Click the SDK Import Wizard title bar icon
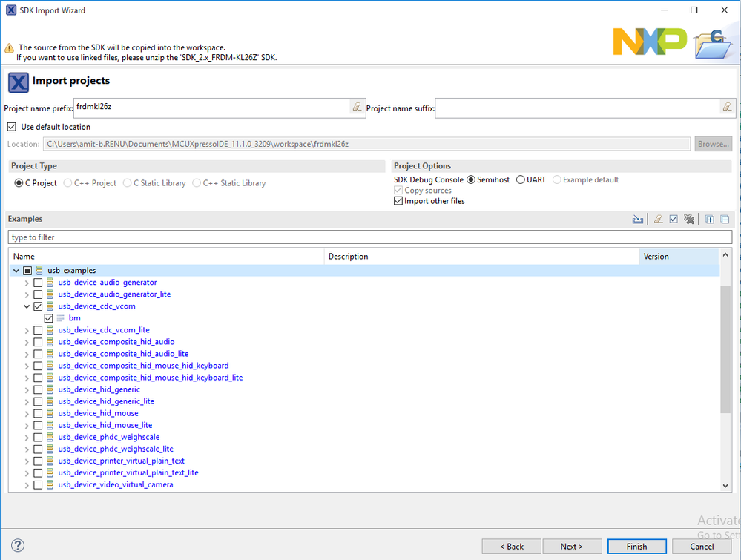 pyautogui.click(x=11, y=10)
